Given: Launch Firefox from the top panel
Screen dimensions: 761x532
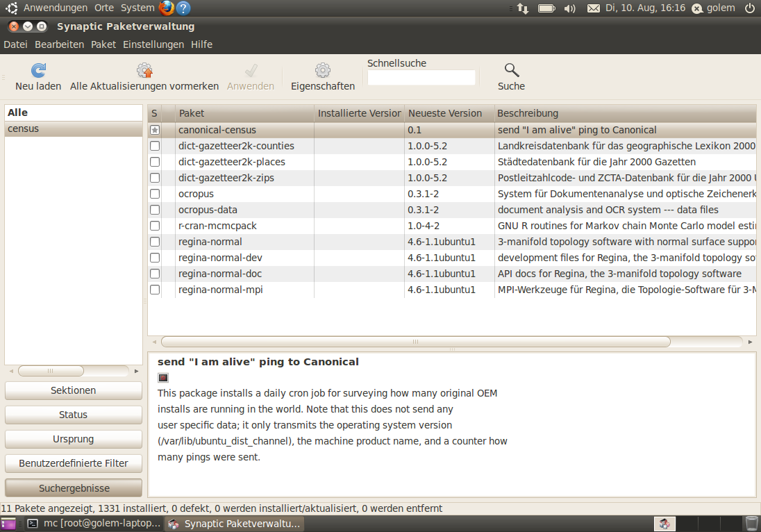Looking at the screenshot, I should pos(167,8).
